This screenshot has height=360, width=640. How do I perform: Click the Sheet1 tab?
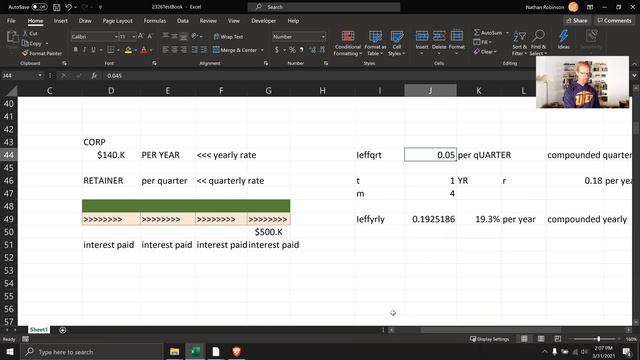coord(39,329)
